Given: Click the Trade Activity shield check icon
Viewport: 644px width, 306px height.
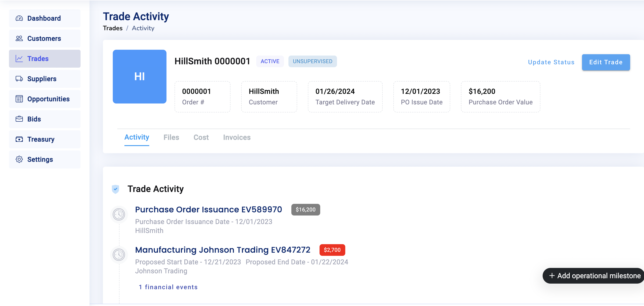Looking at the screenshot, I should click(115, 189).
